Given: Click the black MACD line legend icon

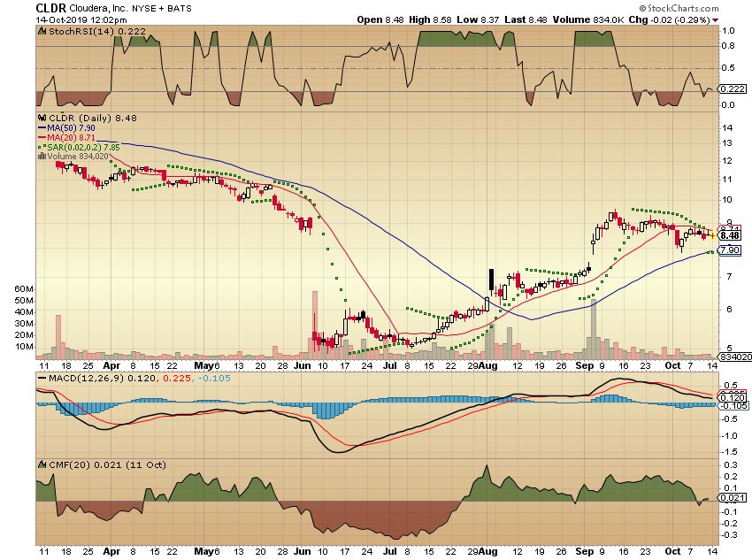Looking at the screenshot, I should [42, 376].
